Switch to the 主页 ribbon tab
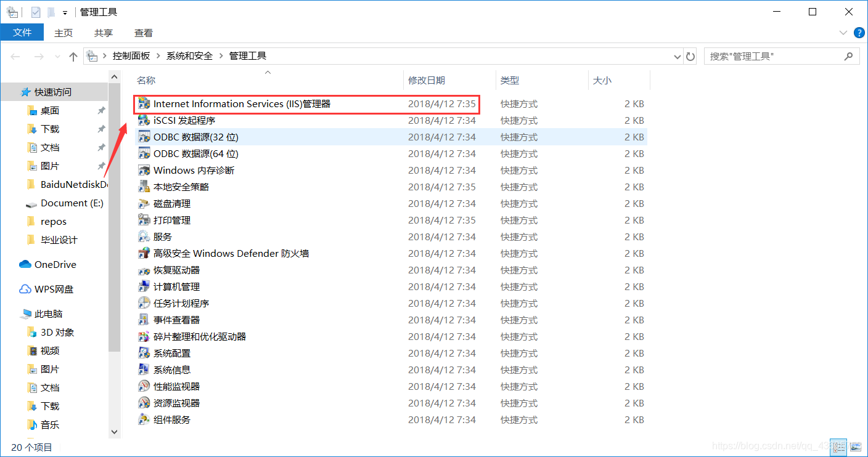 click(x=63, y=33)
